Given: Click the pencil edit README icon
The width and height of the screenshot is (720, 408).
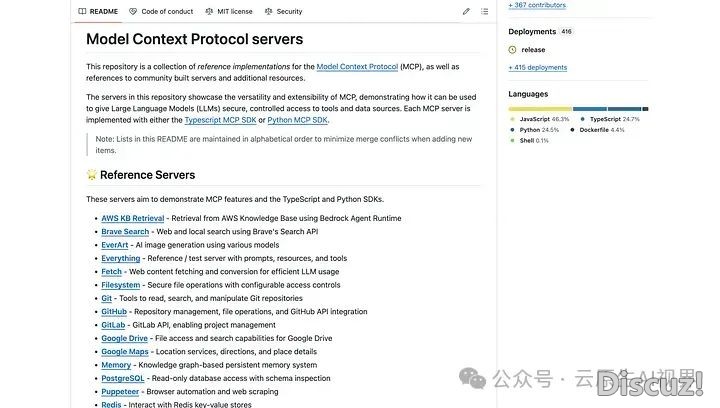Looking at the screenshot, I should coord(466,11).
